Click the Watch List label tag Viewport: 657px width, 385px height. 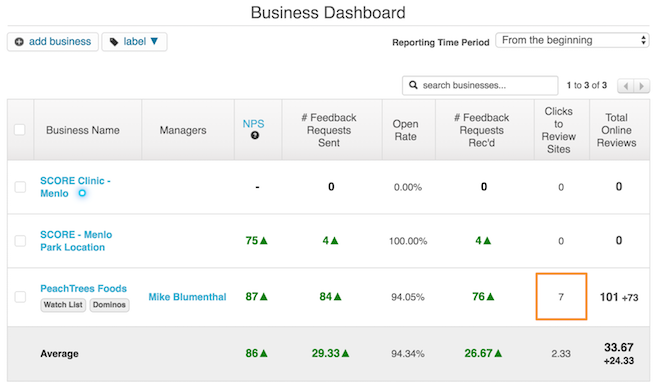[63, 305]
